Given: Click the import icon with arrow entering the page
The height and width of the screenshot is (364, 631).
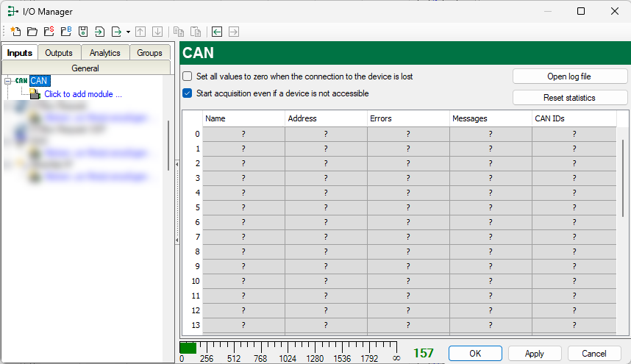Looking at the screenshot, I should pyautogui.click(x=99, y=32).
